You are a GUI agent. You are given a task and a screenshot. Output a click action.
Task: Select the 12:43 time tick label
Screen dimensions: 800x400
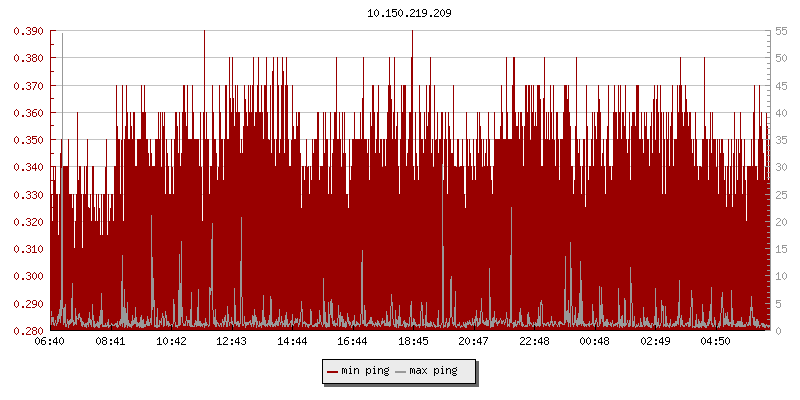(x=231, y=342)
